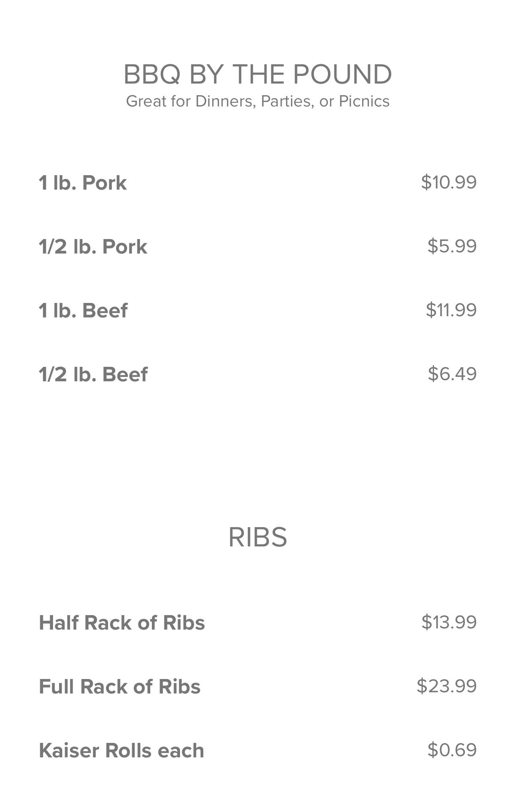Click the $13.99 price
The image size is (516, 812).
tap(449, 622)
